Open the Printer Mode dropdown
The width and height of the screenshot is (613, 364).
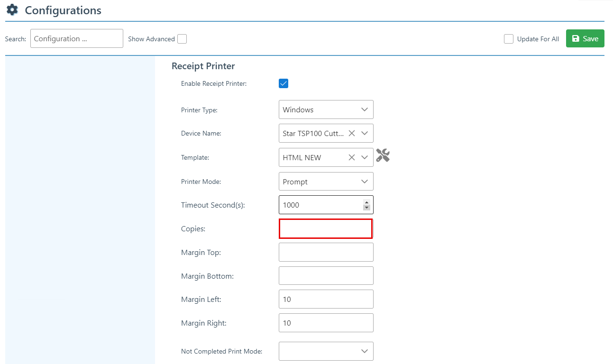tap(326, 182)
